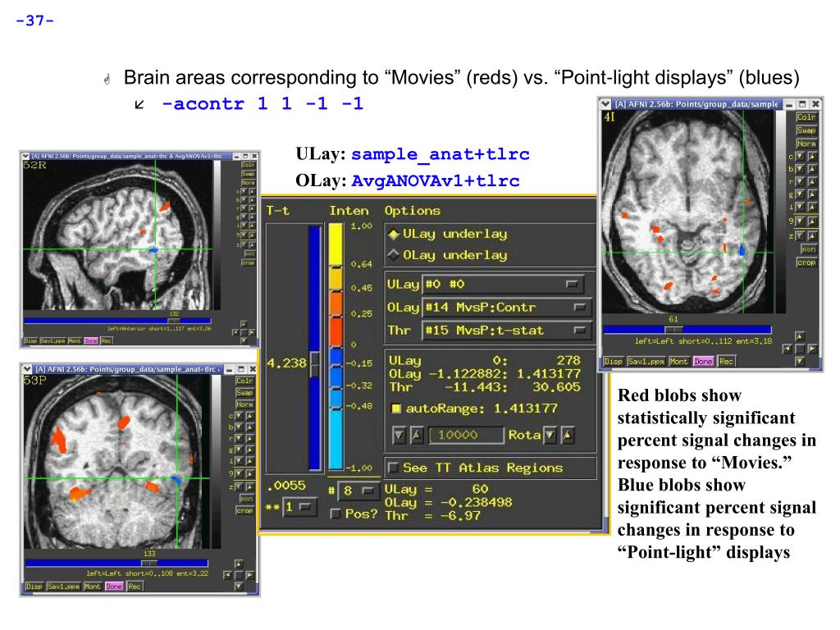
Task: Open the color pane count # 8 dropdown
Action: pos(358,491)
